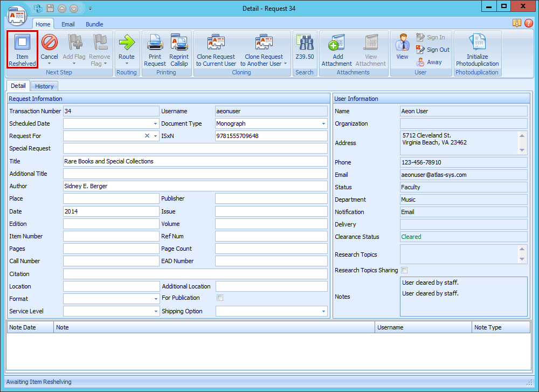Expand the Service Level dropdown
539x392 pixels.
point(156,311)
